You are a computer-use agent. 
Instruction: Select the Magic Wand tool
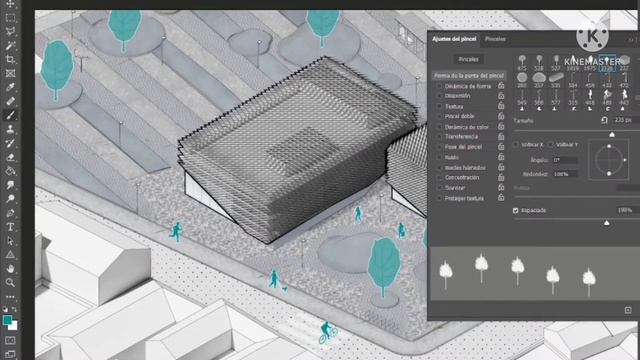[10, 45]
